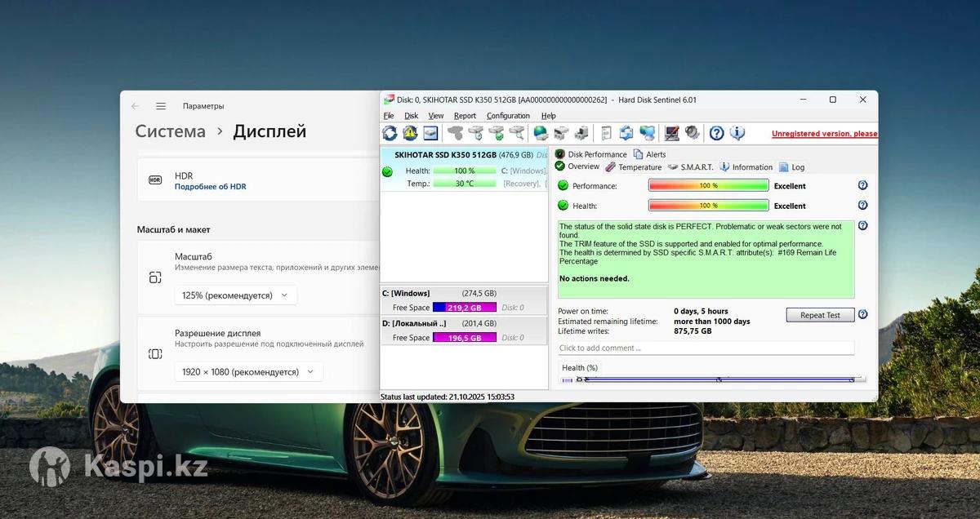The width and height of the screenshot is (980, 519).
Task: Click the help icon next to Performance bar
Action: (862, 185)
